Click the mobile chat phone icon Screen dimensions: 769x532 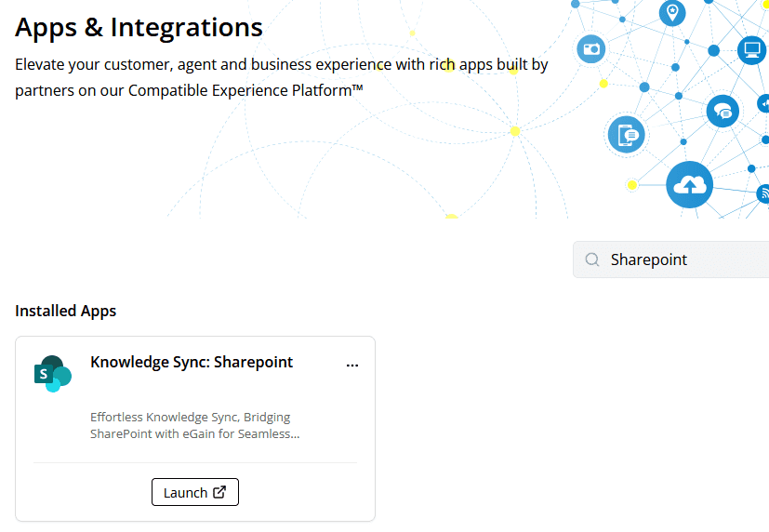(x=626, y=135)
